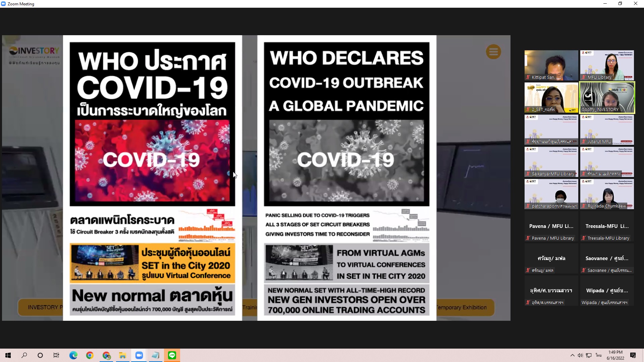The image size is (644, 362).
Task: Launch Microsoft Edge from the taskbar
Action: [x=73, y=355]
